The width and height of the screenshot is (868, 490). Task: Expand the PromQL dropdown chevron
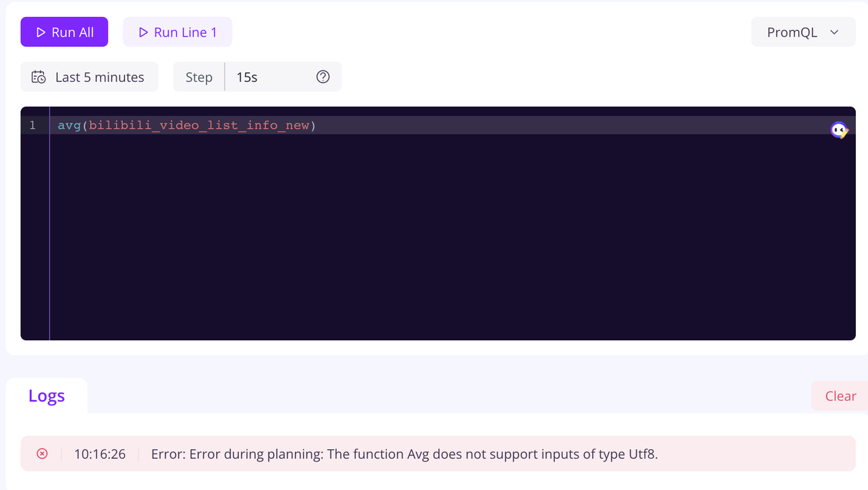835,33
